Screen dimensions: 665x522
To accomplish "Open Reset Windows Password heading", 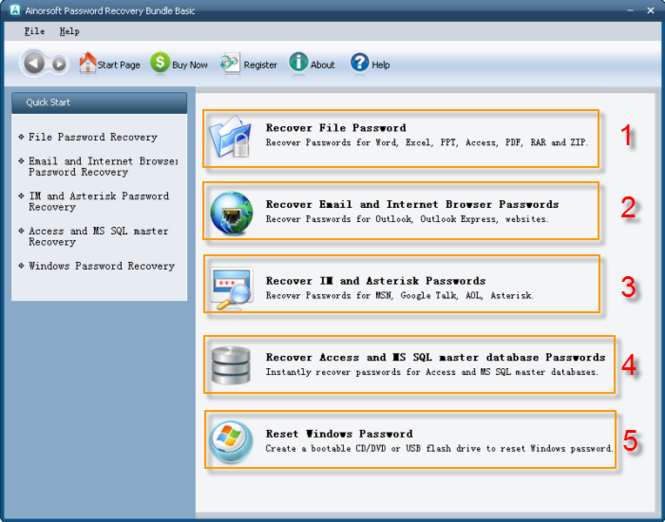I will point(339,434).
